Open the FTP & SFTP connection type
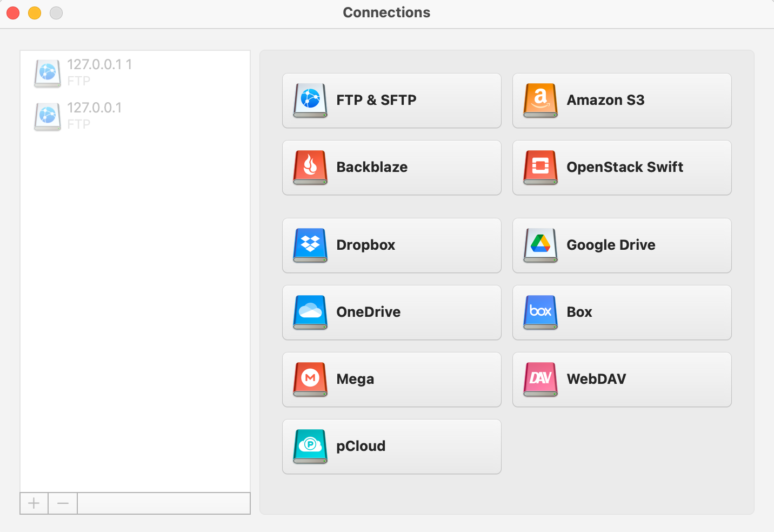 click(x=391, y=101)
